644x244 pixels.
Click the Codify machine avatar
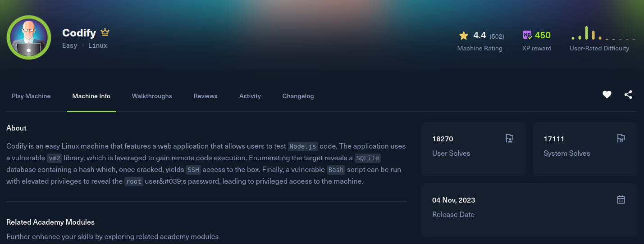[x=29, y=38]
